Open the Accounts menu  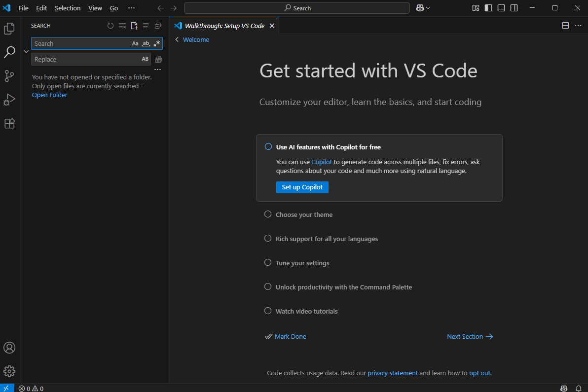tap(9, 348)
